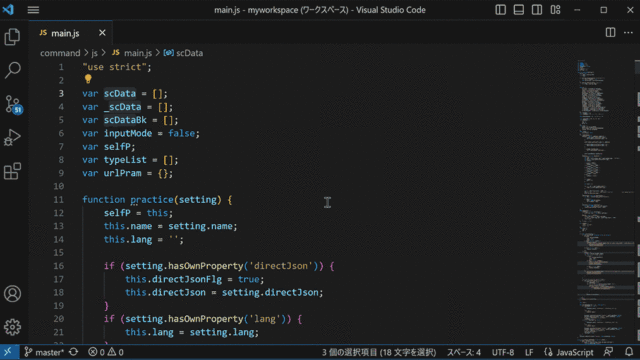The image size is (640, 360).
Task: Minimize the VS Code window
Action: click(577, 10)
